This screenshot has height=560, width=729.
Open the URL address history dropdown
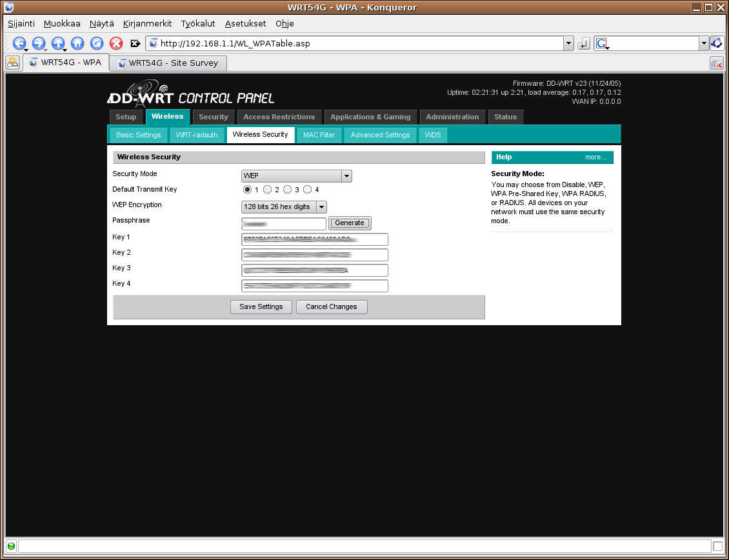pos(568,43)
